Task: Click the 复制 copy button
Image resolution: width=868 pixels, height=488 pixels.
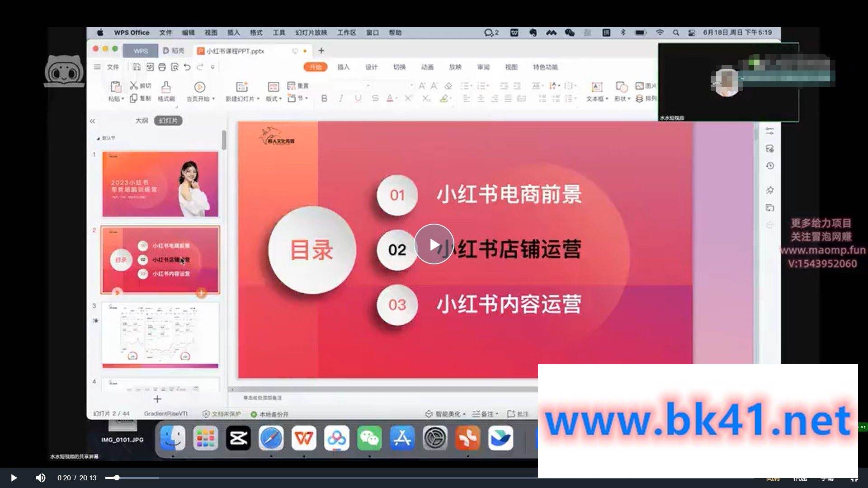Action: click(x=140, y=99)
